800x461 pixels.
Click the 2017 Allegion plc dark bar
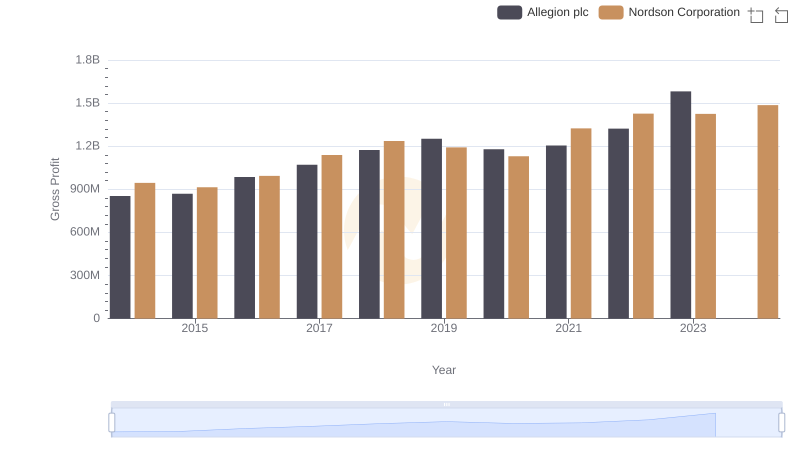(307, 242)
